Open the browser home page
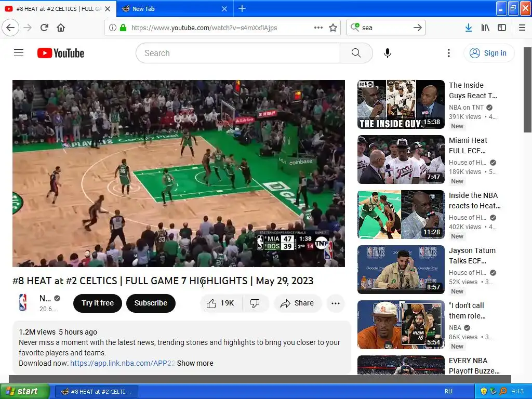Viewport: 532px width, 399px height. click(x=61, y=28)
